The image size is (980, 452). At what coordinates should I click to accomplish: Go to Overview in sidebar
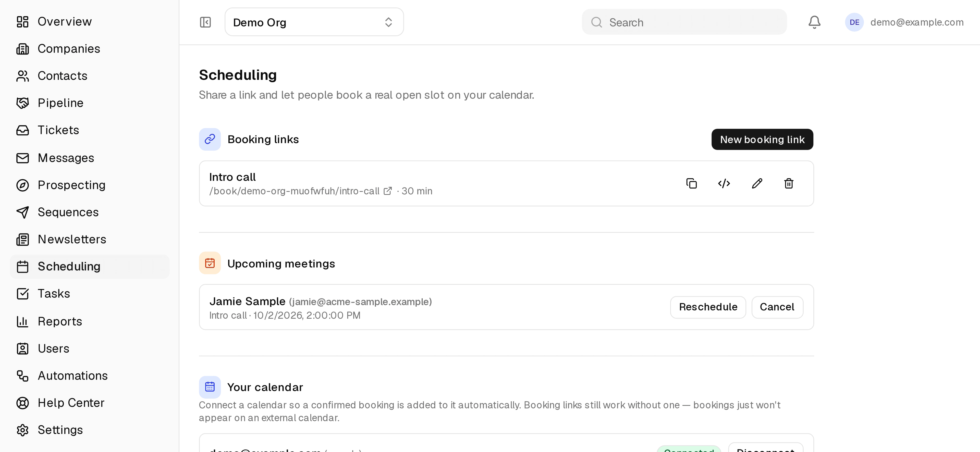tap(90, 22)
